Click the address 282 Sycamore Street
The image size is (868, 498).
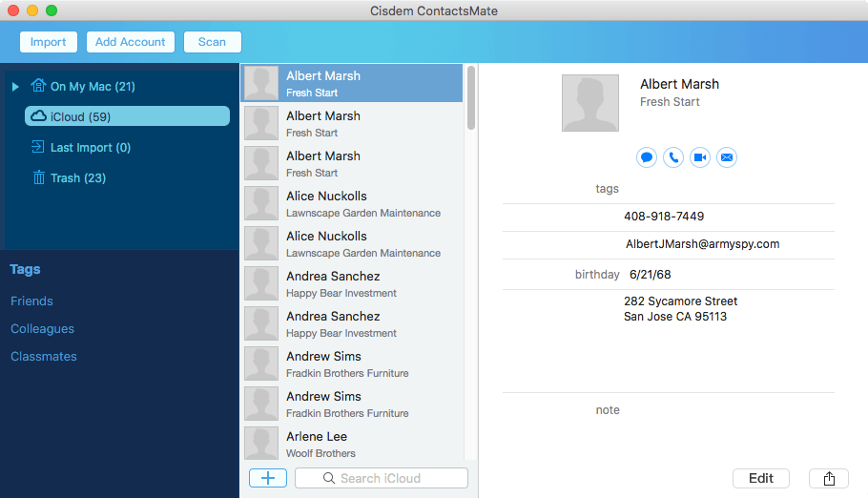point(680,301)
